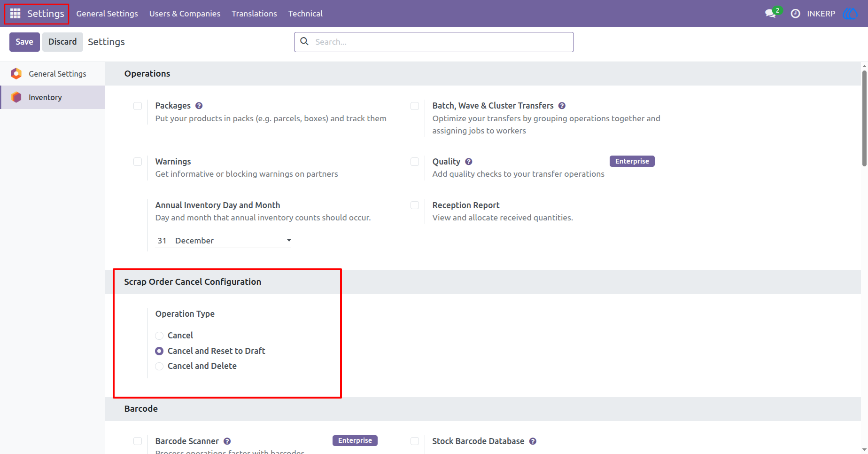Open the activities clock icon
The width and height of the screenshot is (868, 454).
(795, 14)
